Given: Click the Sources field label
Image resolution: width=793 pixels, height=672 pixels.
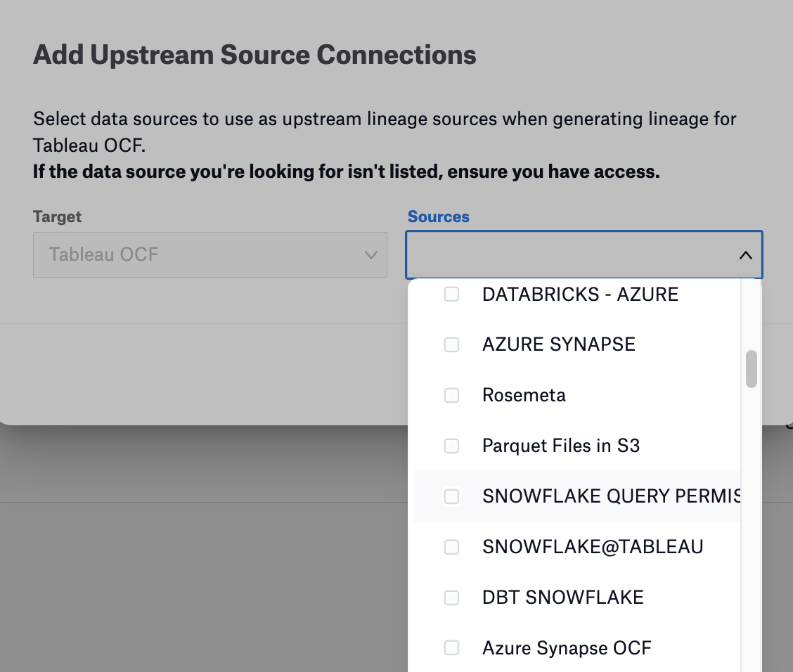Looking at the screenshot, I should 439,217.
